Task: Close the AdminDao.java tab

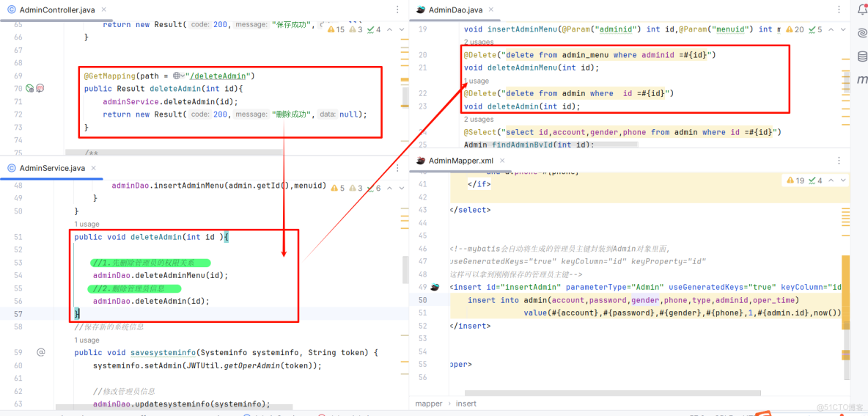Action: (491, 10)
